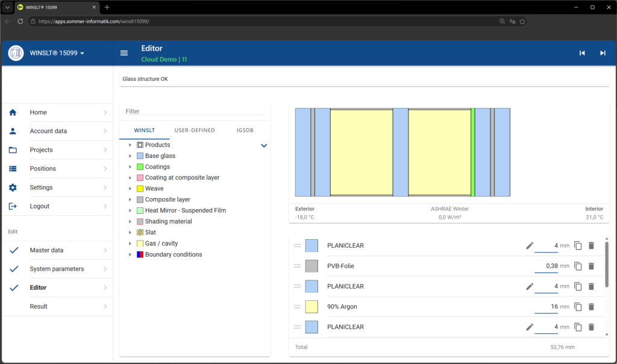The height and width of the screenshot is (364, 617).
Task: Duplicate the 90% Argon layer
Action: [x=578, y=307]
